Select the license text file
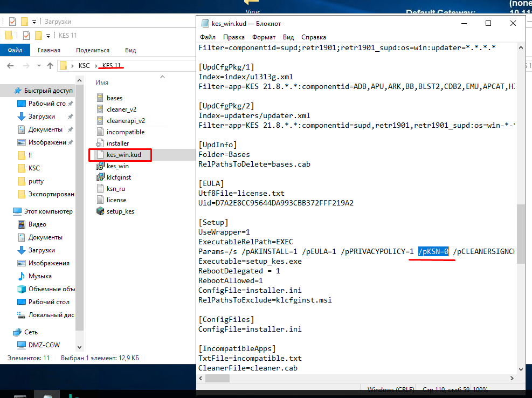The height and width of the screenshot is (398, 532). [116, 200]
